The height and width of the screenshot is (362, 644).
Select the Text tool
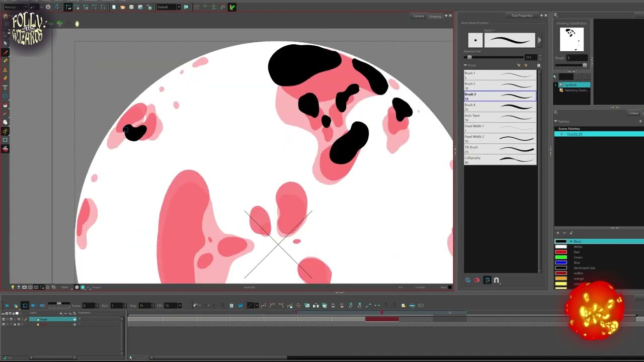[6, 87]
